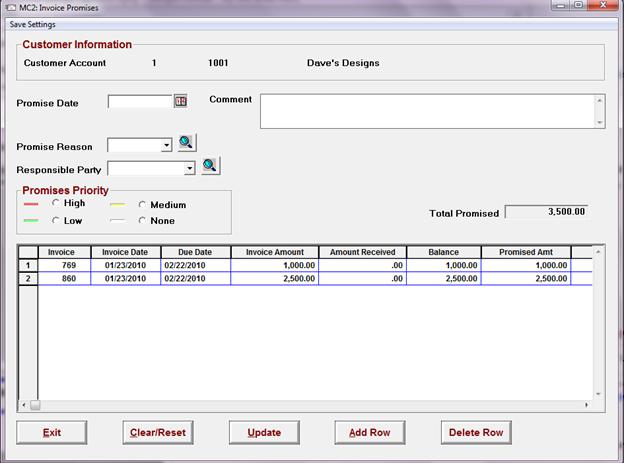This screenshot has height=463, width=624.
Task: Click the Clear/Reset button
Action: pyautogui.click(x=158, y=432)
